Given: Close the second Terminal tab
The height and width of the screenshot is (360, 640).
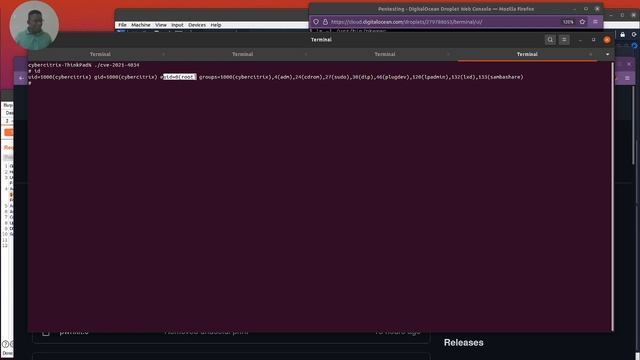Looking at the screenshot, I should (x=306, y=54).
